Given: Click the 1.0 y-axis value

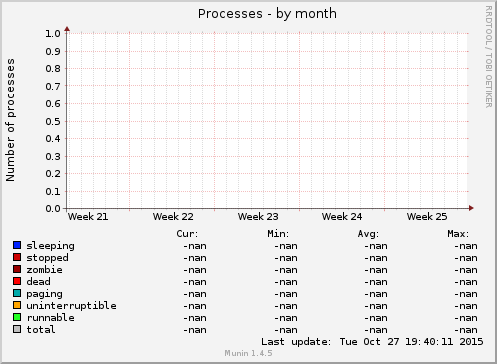Looking at the screenshot, I should pyautogui.click(x=53, y=34).
